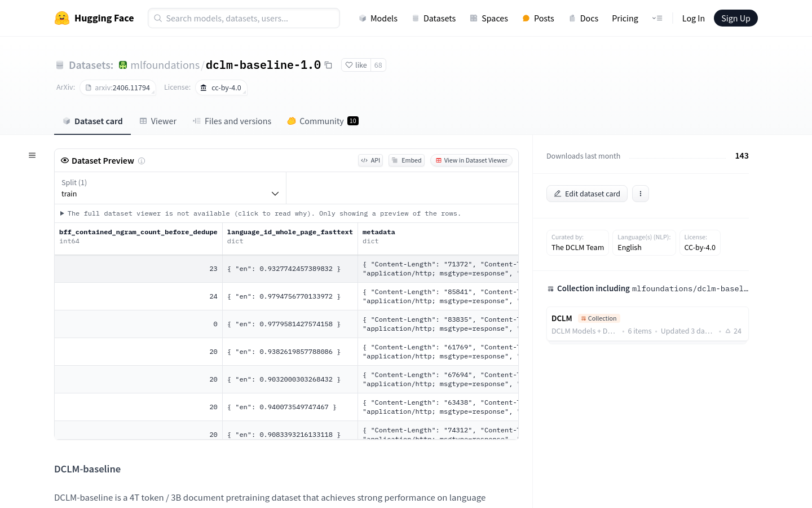Click the cell showing 0.9382619857788086
The width and height of the screenshot is (812, 508).
point(290,352)
